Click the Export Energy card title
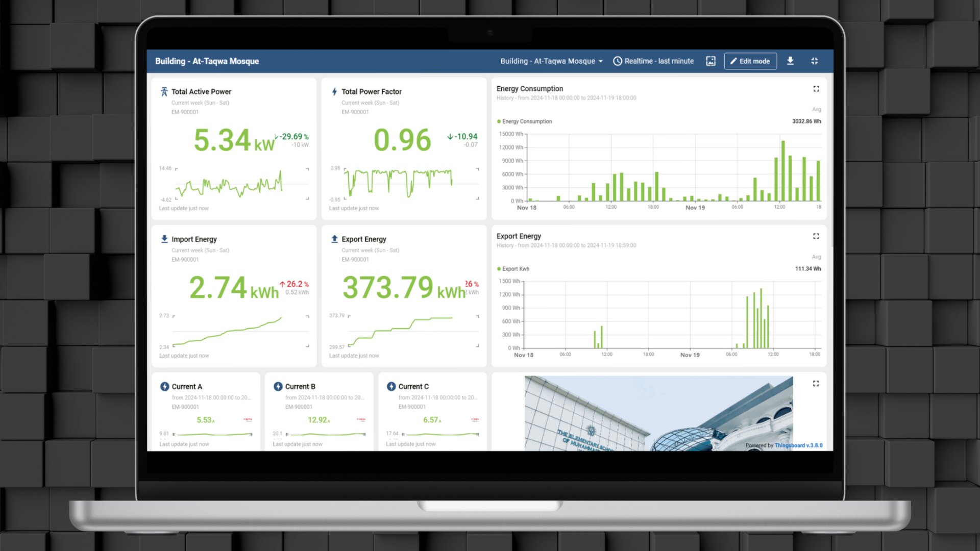 pyautogui.click(x=364, y=239)
